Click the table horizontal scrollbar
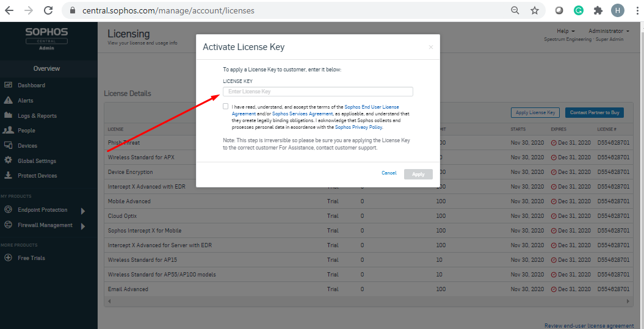 369,301
